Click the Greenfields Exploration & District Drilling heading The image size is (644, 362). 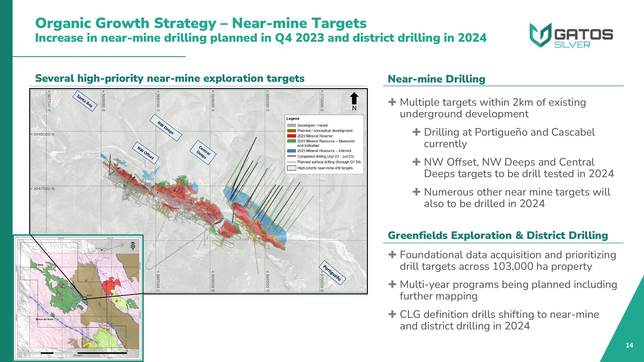click(x=498, y=235)
